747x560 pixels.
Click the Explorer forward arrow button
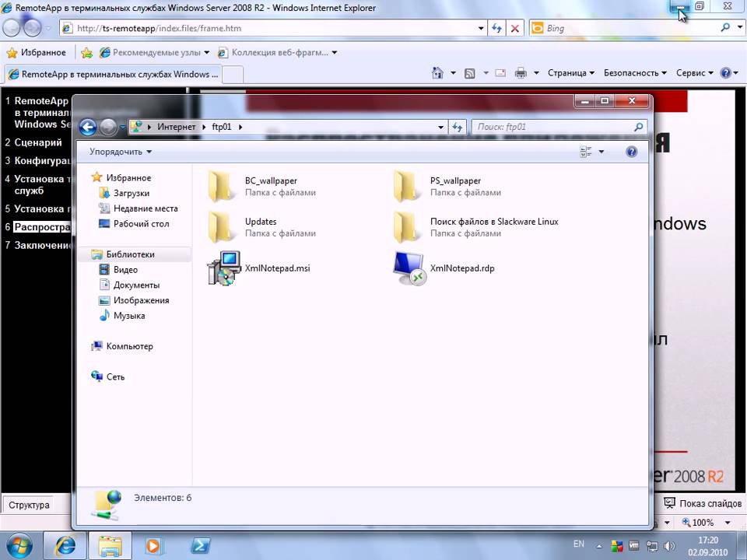click(x=109, y=127)
